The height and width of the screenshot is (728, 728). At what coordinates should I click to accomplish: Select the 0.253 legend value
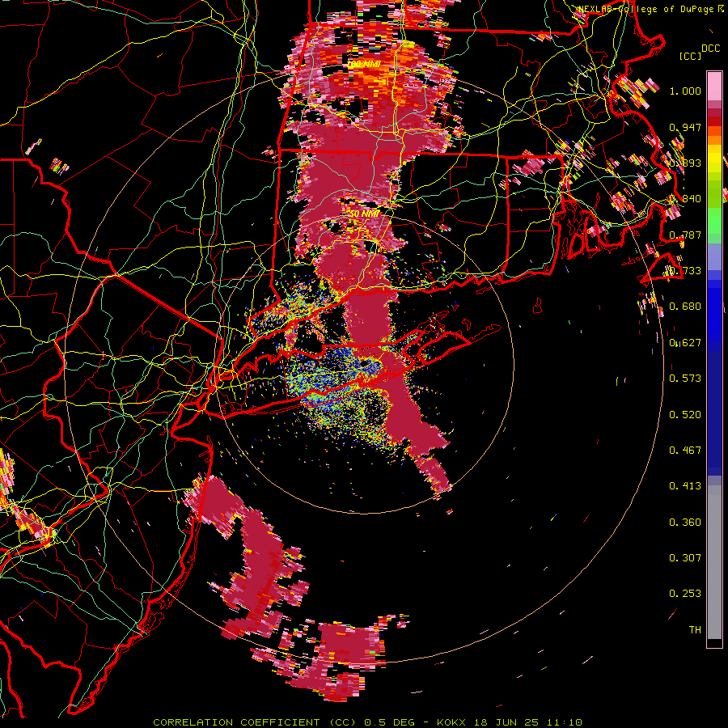pyautogui.click(x=685, y=594)
